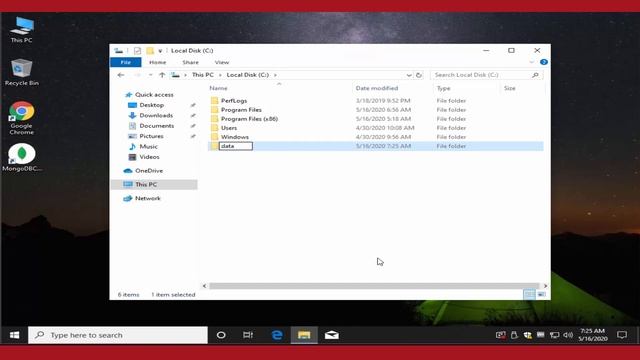Refresh the current folder view
The width and height of the screenshot is (640, 360).
coord(419,75)
